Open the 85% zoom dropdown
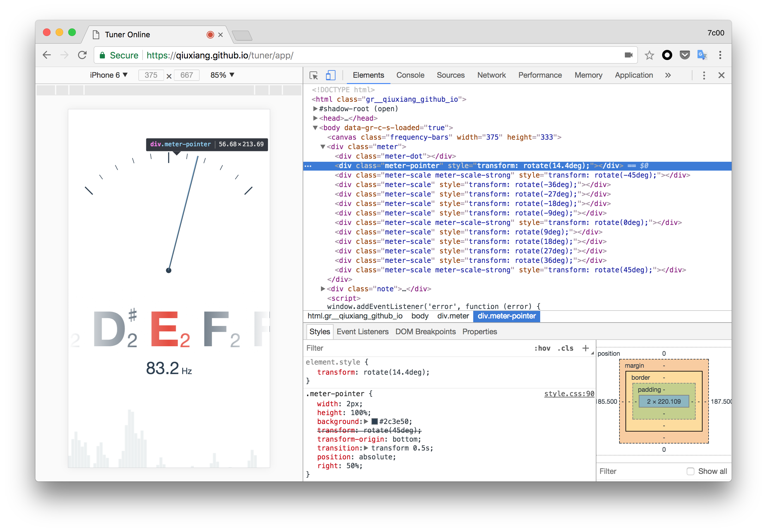Viewport: 767px width, 532px height. (222, 75)
